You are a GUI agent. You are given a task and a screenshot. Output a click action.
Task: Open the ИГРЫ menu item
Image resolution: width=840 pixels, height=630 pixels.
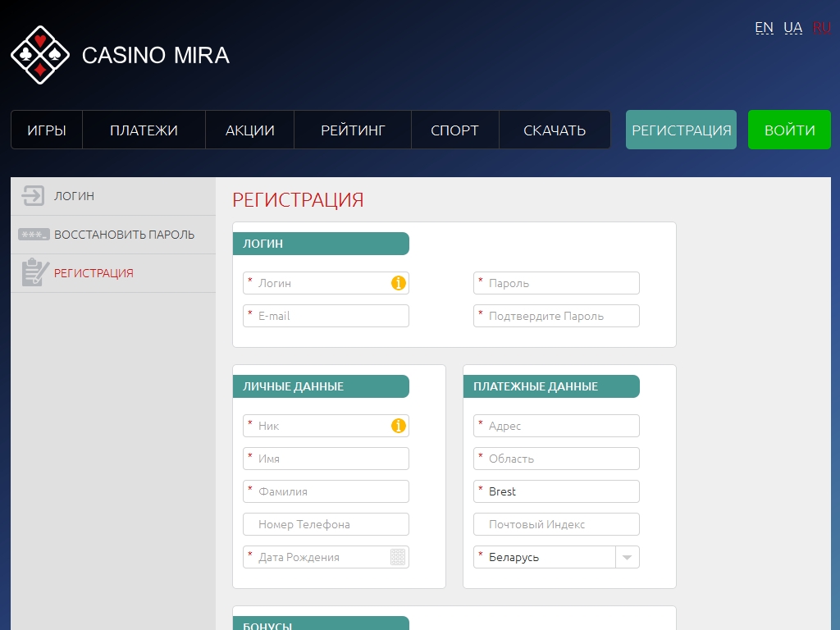click(47, 130)
